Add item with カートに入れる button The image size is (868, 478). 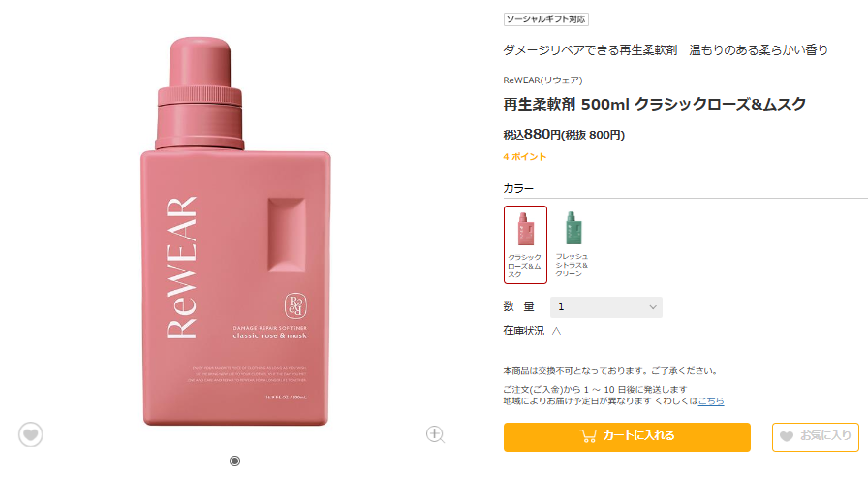[627, 436]
